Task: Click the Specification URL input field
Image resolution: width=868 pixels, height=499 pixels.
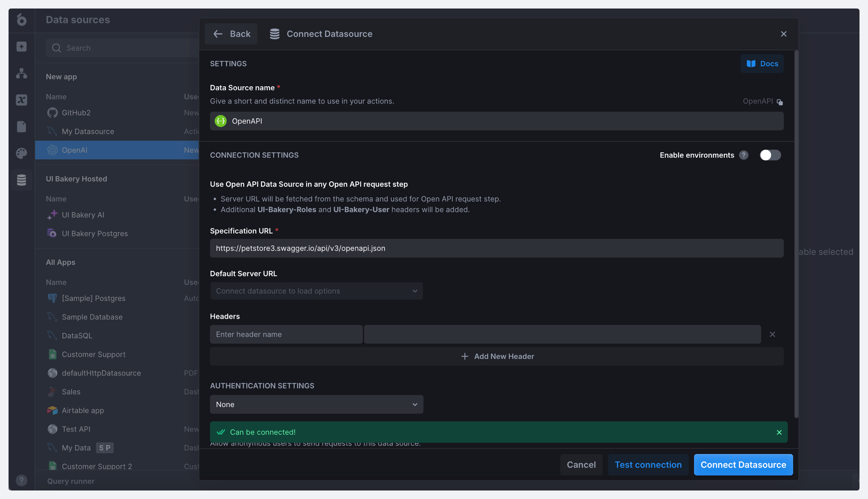Action: [x=496, y=248]
